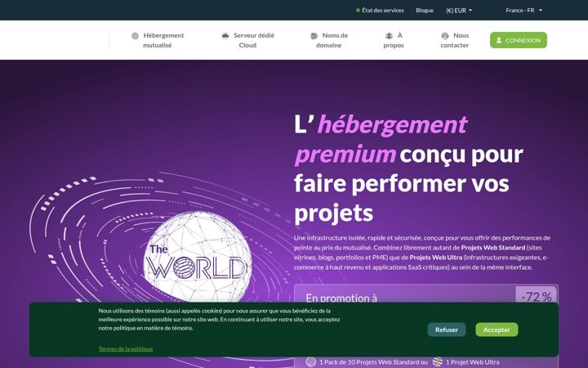Click the 'Projets Web Ultra' bold text in the description

[x=436, y=258]
